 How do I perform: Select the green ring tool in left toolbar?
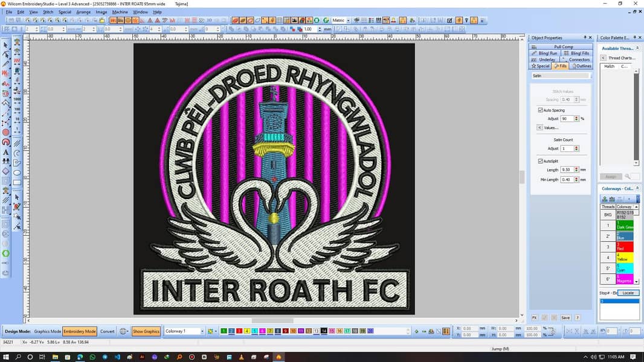point(5,254)
